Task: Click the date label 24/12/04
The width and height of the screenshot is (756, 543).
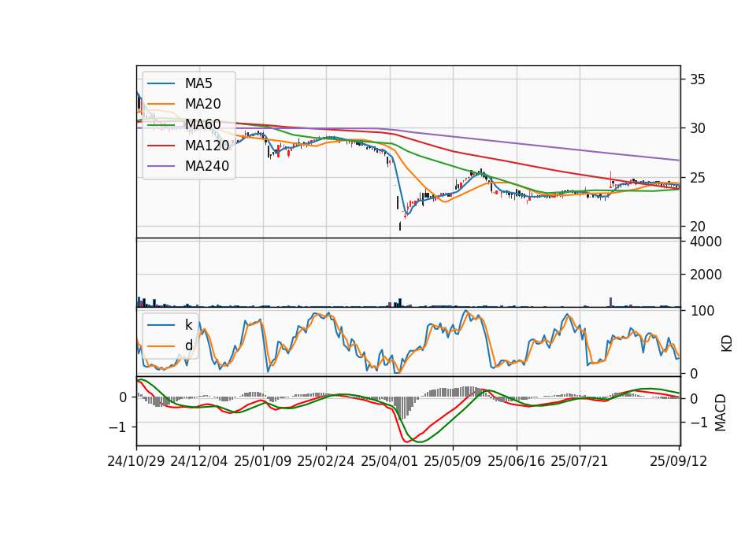Action: [199, 461]
